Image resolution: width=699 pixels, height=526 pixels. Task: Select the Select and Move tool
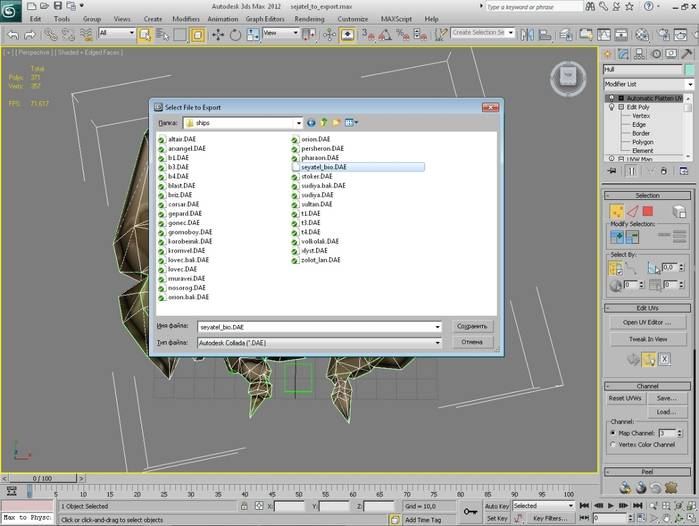[x=217, y=34]
